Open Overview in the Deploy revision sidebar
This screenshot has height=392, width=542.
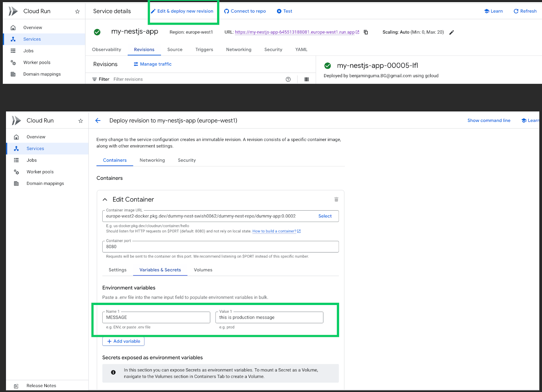pos(36,137)
